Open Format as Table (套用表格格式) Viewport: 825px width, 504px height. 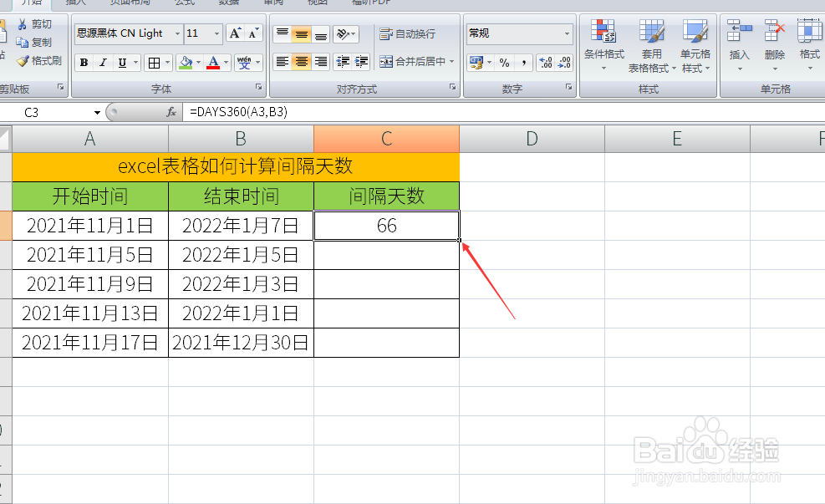point(652,45)
